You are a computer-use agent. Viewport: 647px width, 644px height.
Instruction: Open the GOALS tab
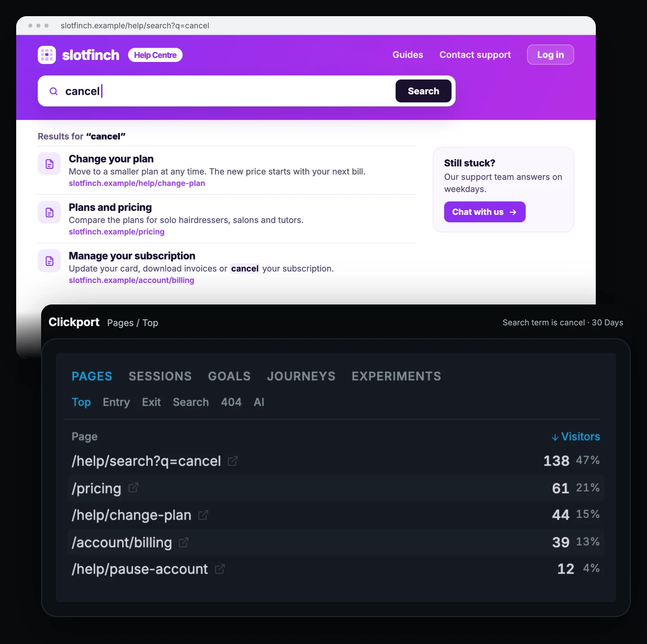pos(229,376)
